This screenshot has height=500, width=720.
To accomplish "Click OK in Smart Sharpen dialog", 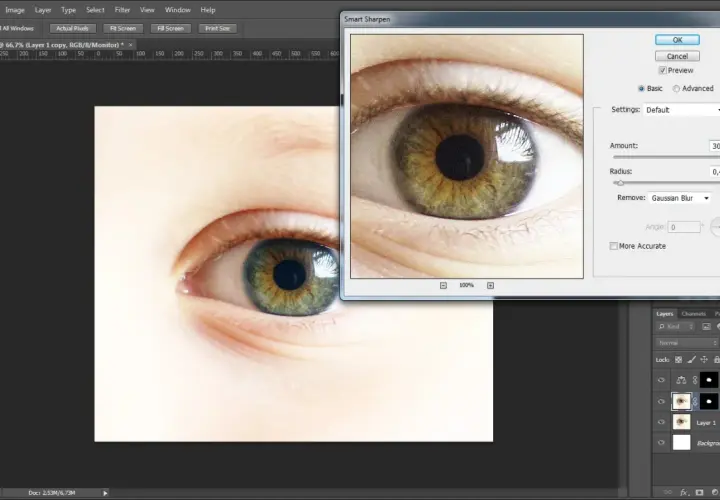I will (x=677, y=40).
